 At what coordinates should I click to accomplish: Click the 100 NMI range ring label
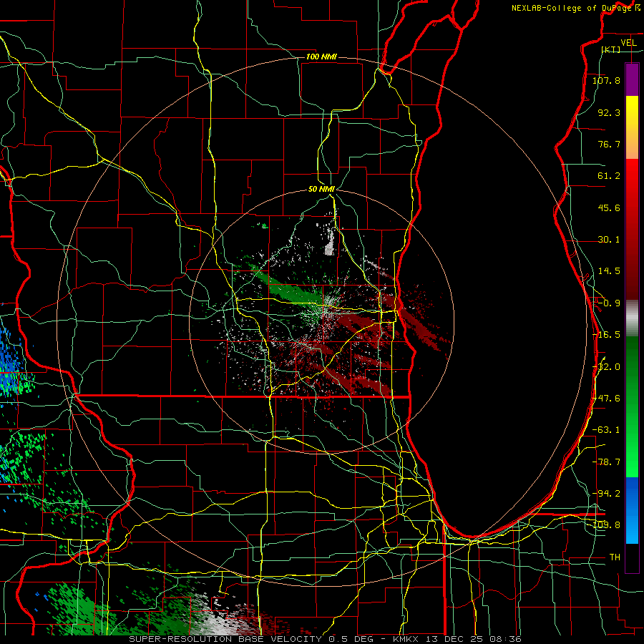pos(321,57)
